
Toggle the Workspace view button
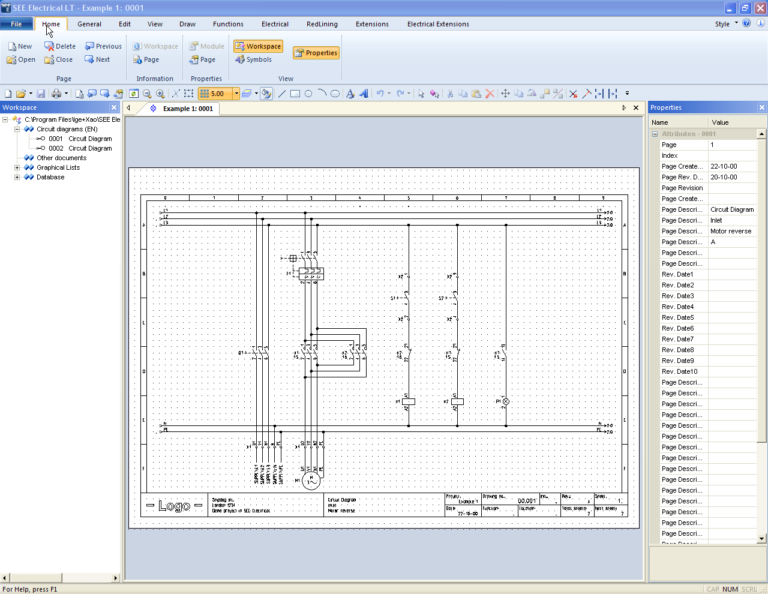pyautogui.click(x=258, y=46)
